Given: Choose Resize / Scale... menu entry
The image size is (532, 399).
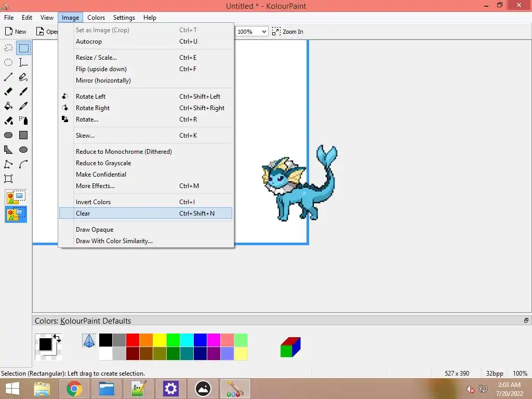Looking at the screenshot, I should [x=145, y=58].
